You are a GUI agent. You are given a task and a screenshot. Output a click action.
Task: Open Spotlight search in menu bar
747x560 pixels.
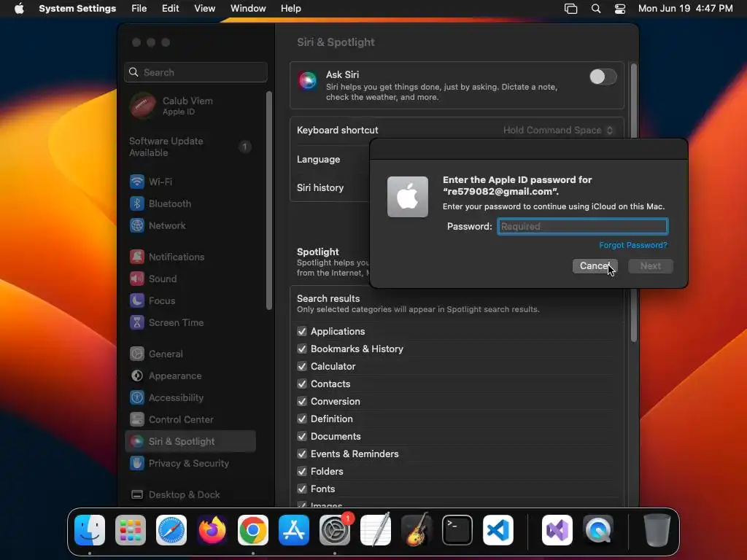pyautogui.click(x=596, y=9)
